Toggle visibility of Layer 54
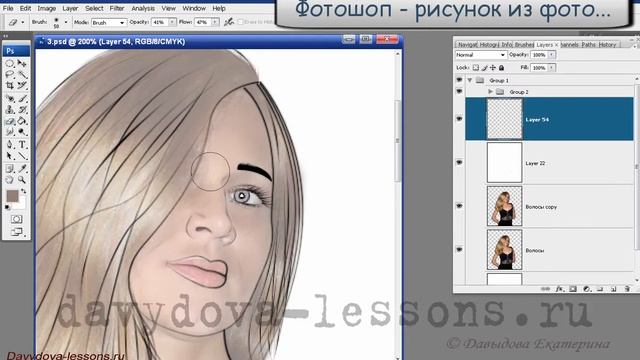 pyautogui.click(x=460, y=119)
